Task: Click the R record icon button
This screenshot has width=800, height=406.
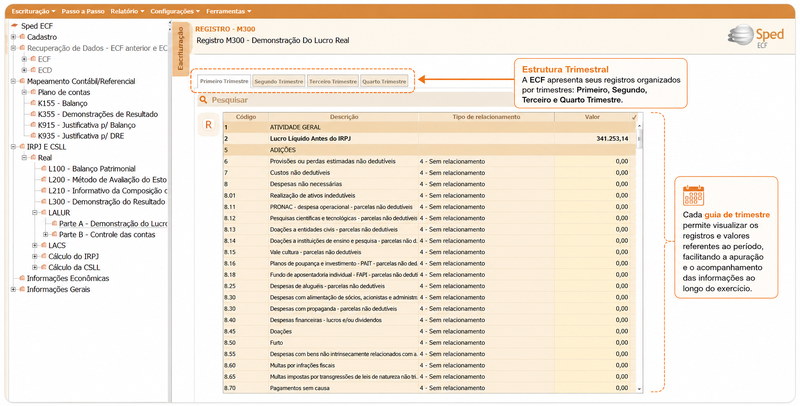Action: point(208,125)
